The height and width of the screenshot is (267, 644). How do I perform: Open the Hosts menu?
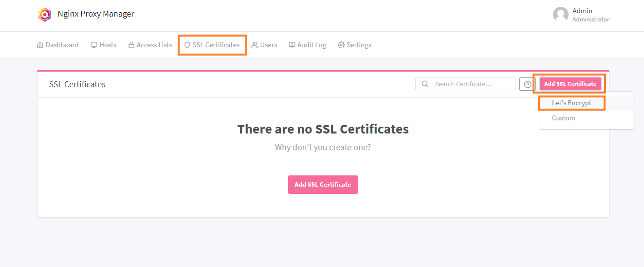point(104,45)
